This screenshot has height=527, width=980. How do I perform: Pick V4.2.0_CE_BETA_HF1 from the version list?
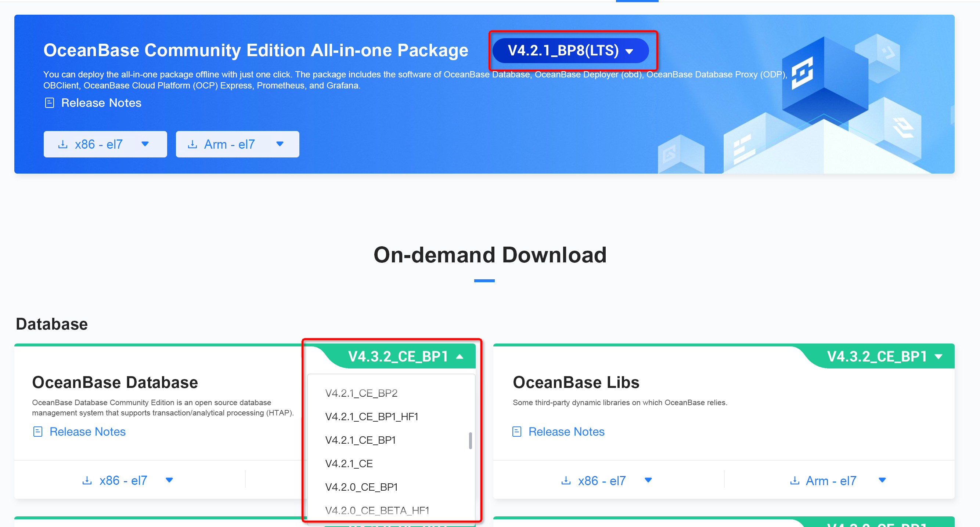pyautogui.click(x=377, y=510)
